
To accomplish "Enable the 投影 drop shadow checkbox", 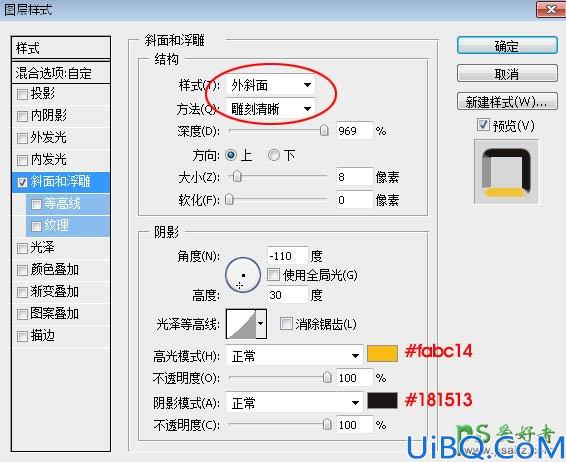I will pyautogui.click(x=22, y=95).
